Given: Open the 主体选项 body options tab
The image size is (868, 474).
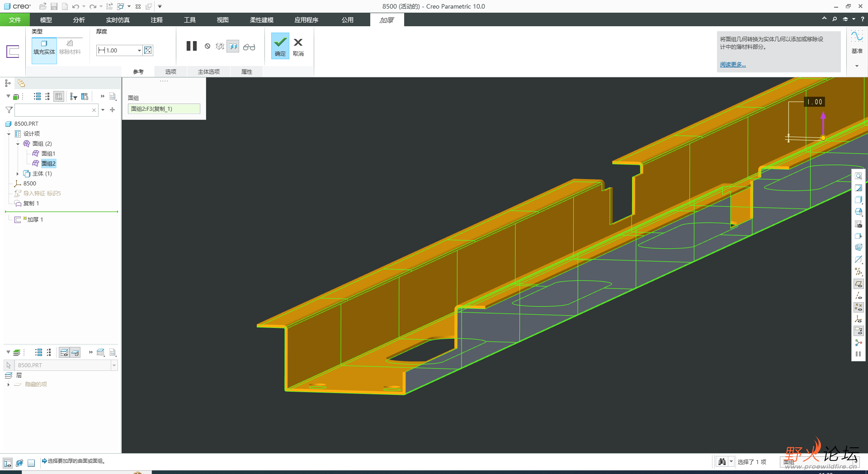Looking at the screenshot, I should tap(208, 72).
